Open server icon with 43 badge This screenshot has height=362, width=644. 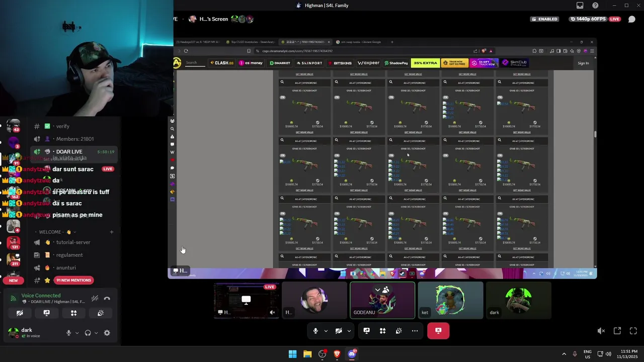point(13,126)
